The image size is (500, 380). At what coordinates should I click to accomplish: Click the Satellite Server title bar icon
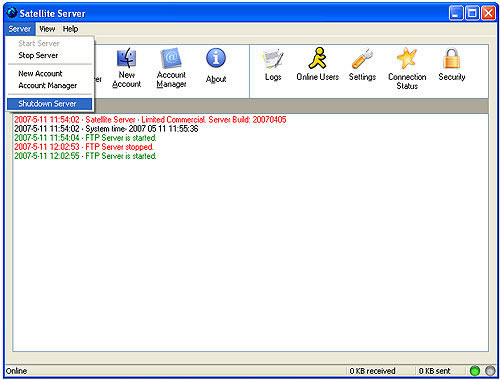[12, 13]
